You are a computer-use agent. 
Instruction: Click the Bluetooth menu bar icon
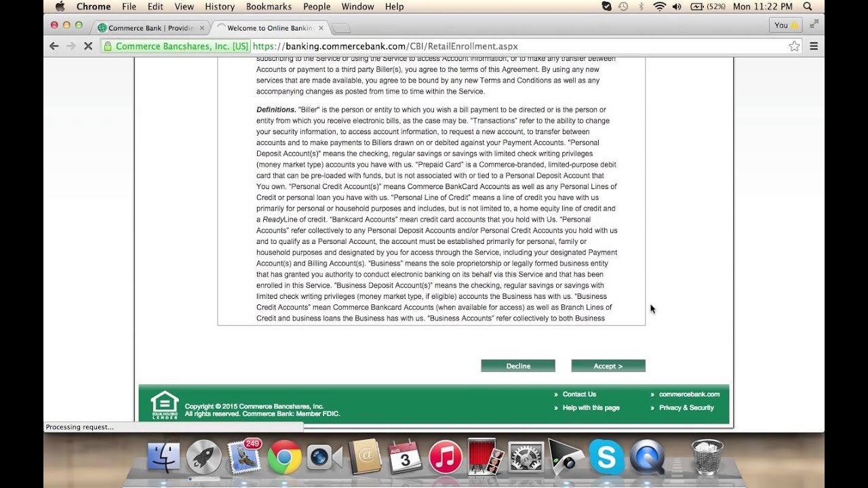tap(641, 6)
